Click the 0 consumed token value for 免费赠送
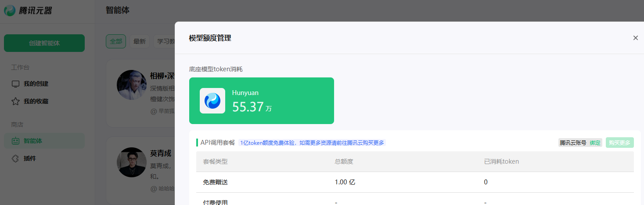The height and width of the screenshot is (205, 644). pos(486,182)
